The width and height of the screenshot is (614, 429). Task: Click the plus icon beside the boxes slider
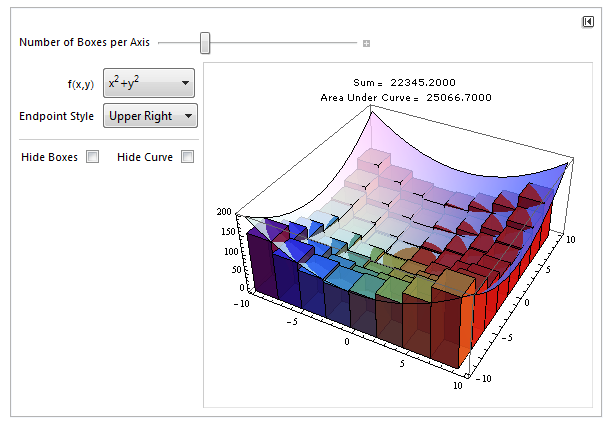point(366,43)
